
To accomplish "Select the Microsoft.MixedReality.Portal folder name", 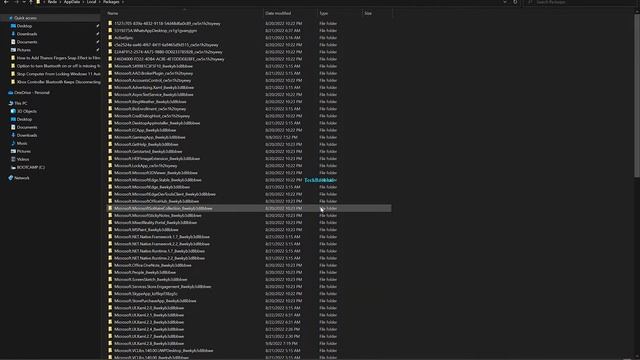I will click(155, 223).
